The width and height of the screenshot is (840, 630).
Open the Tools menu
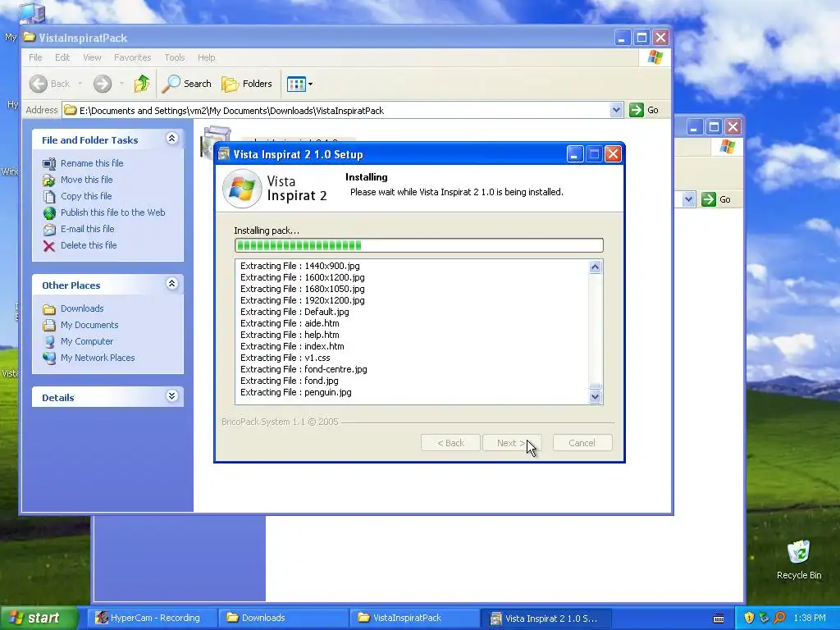tap(175, 57)
